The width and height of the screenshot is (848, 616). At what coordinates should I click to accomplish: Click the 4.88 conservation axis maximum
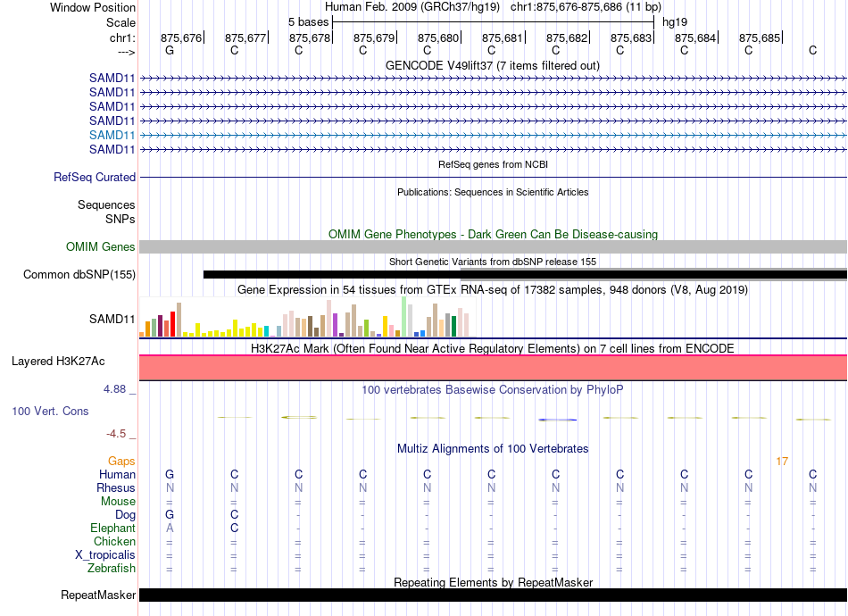114,389
